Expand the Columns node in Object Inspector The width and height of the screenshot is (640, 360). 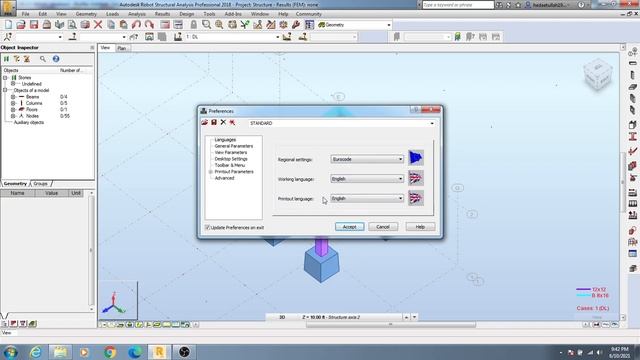13,103
